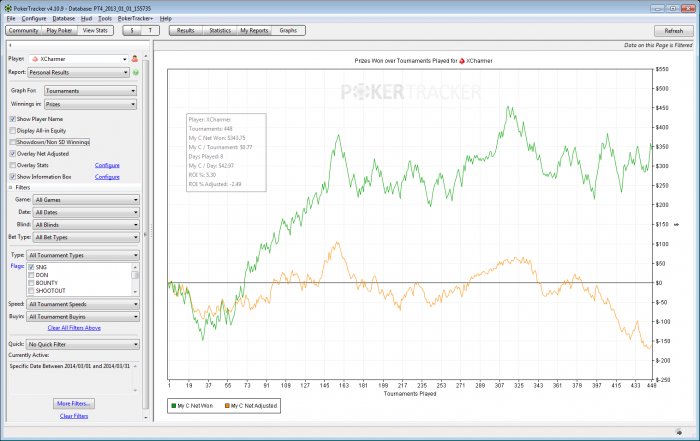Uncheck Show Player Name

point(12,119)
